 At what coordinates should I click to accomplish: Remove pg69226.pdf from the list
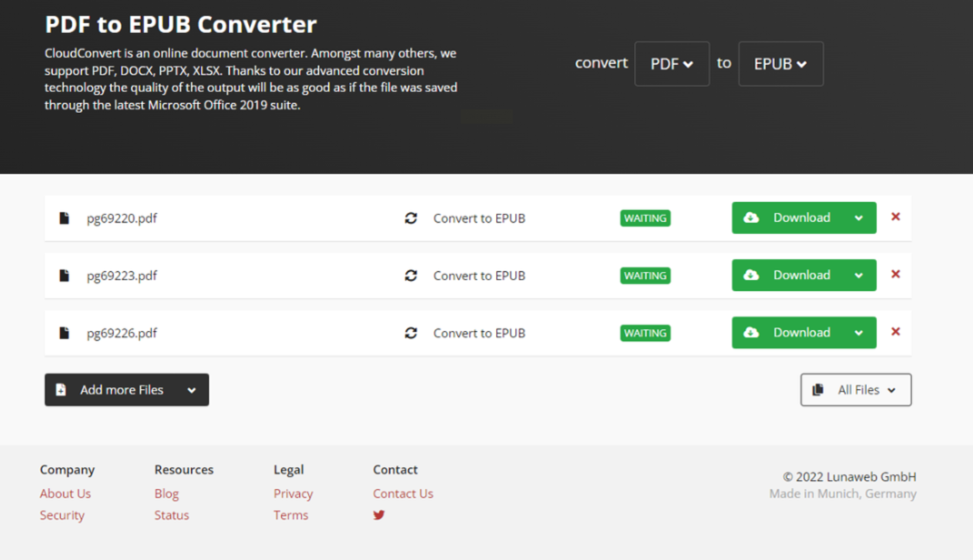[x=895, y=332]
